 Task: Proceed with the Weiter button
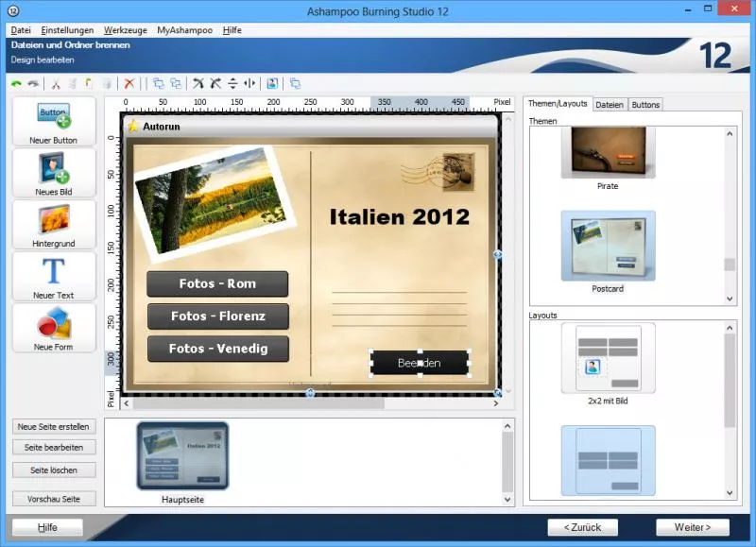click(693, 527)
